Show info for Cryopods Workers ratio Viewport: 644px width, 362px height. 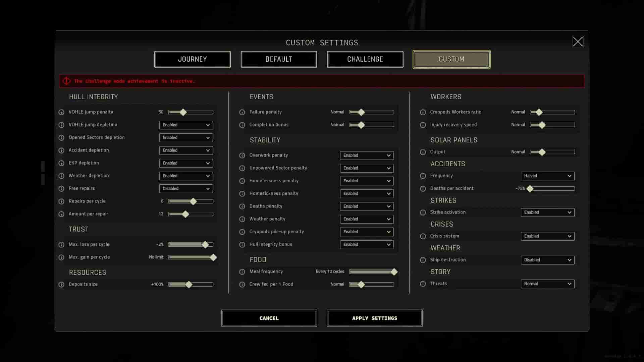(423, 112)
